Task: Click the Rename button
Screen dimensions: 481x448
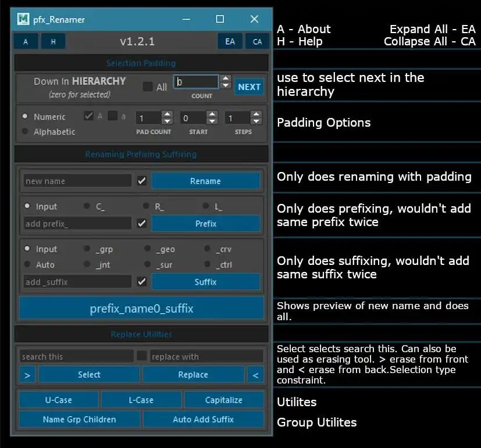Action: point(205,181)
